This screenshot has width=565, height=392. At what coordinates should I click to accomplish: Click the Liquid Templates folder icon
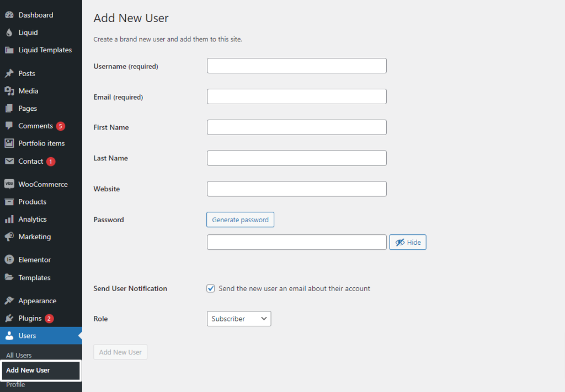click(x=9, y=50)
